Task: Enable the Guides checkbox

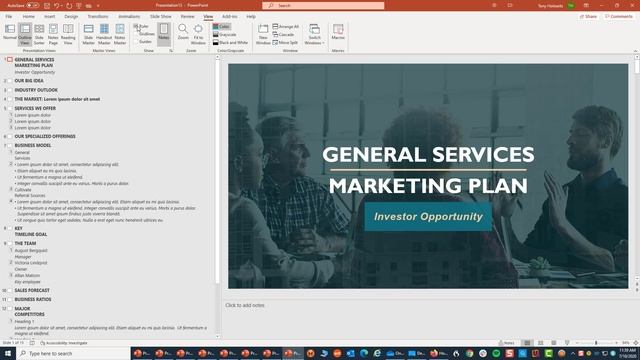Action: tap(143, 42)
